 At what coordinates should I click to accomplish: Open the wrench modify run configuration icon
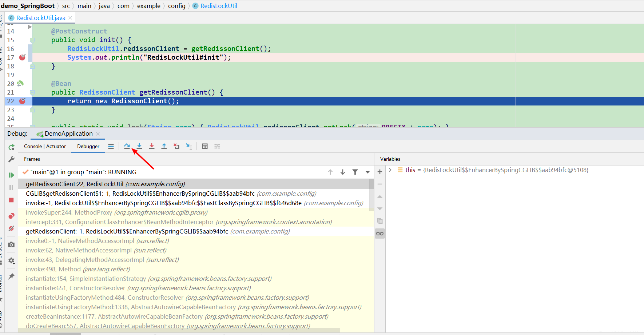click(11, 159)
